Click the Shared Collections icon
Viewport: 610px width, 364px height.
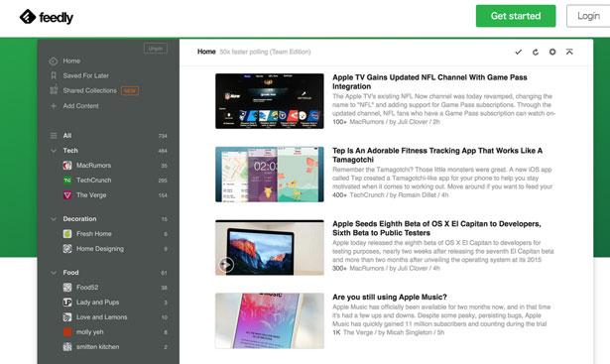54,90
